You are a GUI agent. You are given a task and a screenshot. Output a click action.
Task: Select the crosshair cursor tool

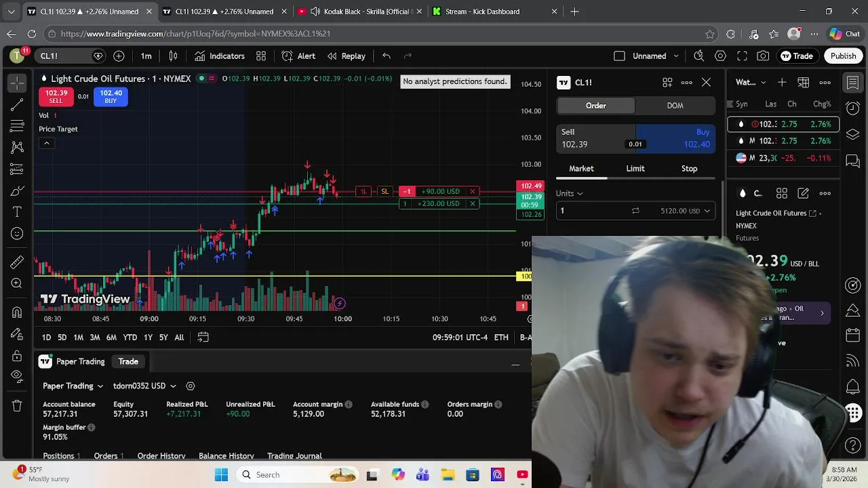coord(17,83)
